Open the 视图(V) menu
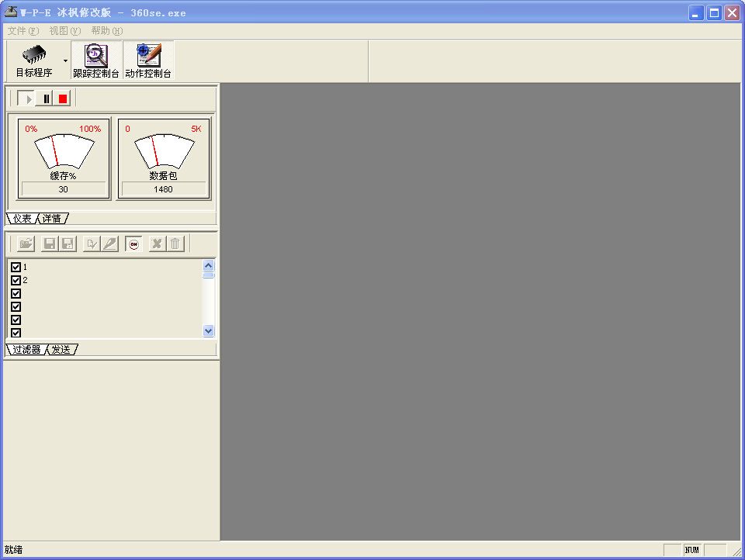 (65, 31)
